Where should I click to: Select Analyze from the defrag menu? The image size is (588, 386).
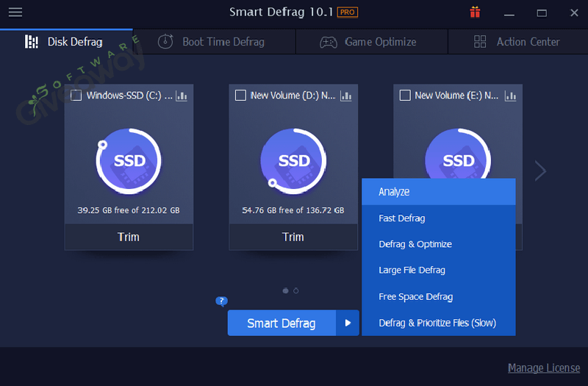pos(438,192)
